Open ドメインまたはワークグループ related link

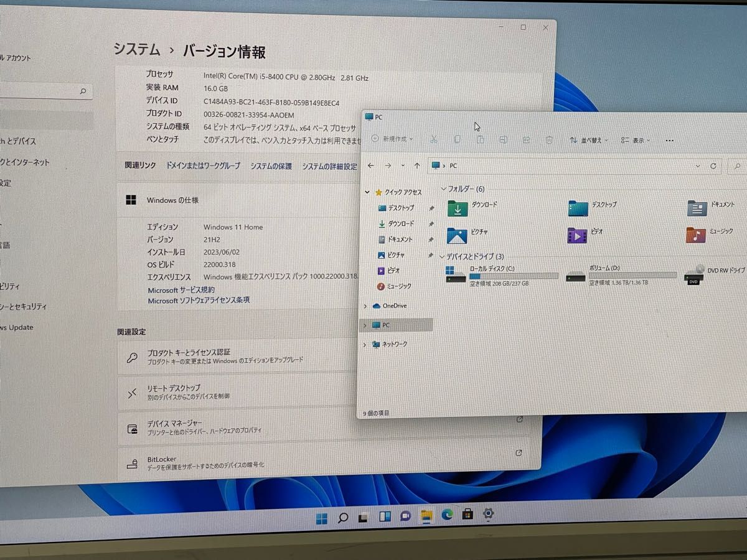click(x=203, y=166)
